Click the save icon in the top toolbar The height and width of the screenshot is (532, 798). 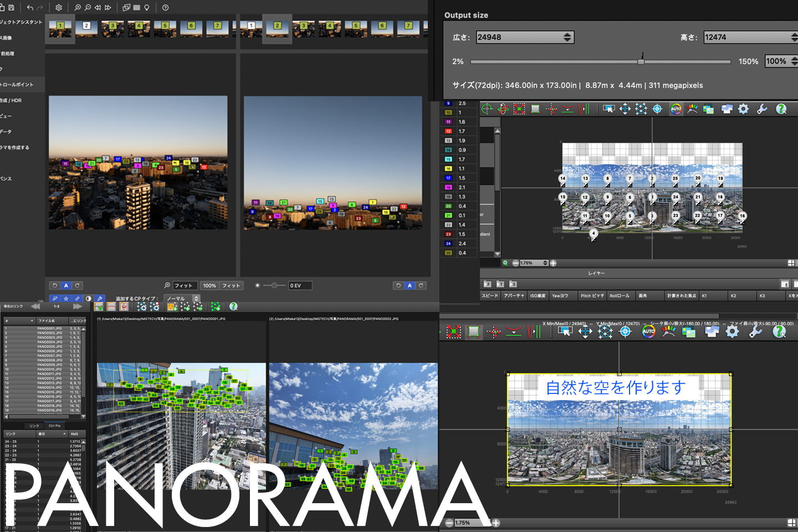click(11, 7)
